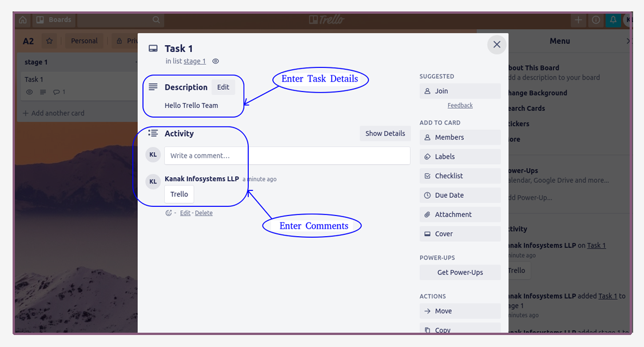Click the comment timestamp 'a minute ago'
This screenshot has height=347, width=644.
[260, 179]
